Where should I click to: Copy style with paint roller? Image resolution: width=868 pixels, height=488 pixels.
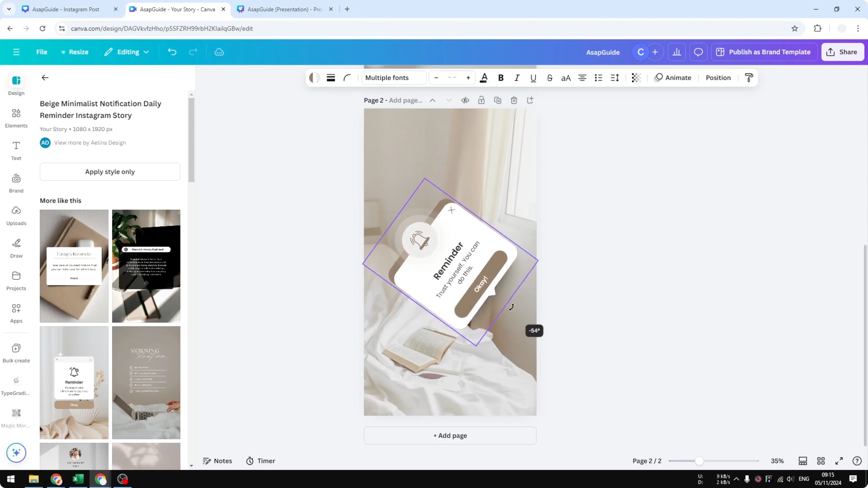(x=749, y=78)
